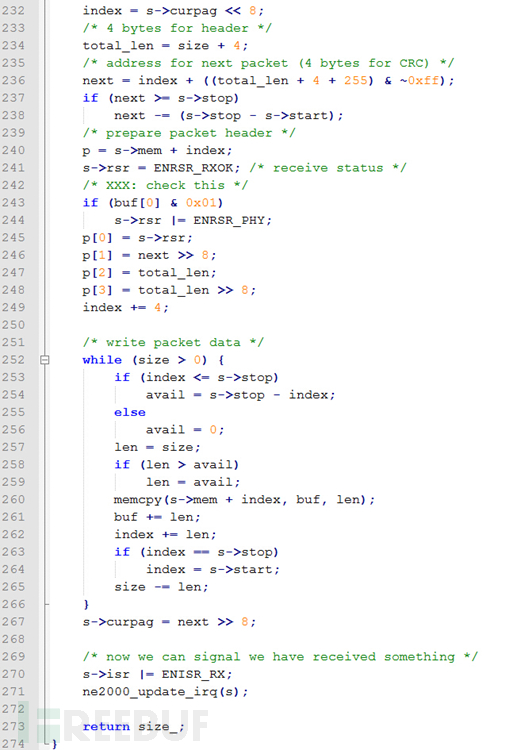Click the function fold end at line 274
513x750 pixels.
point(46,743)
